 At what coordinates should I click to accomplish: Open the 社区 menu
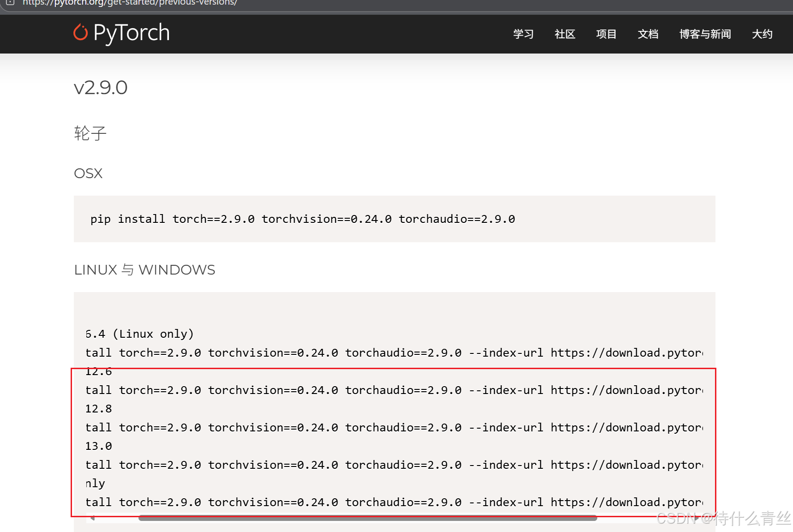click(565, 34)
